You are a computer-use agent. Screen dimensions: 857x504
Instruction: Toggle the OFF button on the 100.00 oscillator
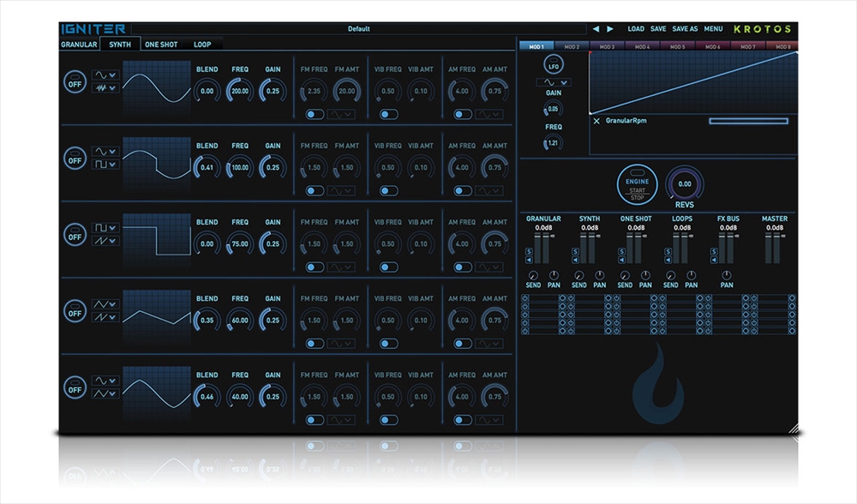coord(75,159)
